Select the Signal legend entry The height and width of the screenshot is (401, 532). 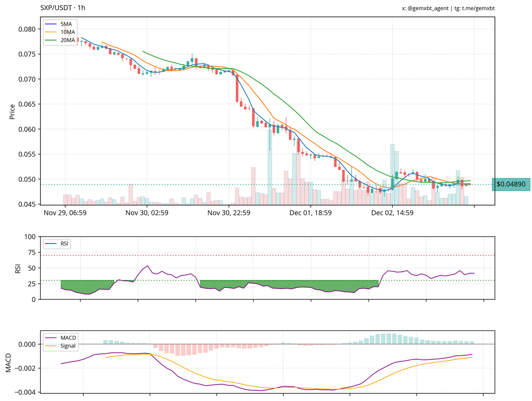pos(67,346)
